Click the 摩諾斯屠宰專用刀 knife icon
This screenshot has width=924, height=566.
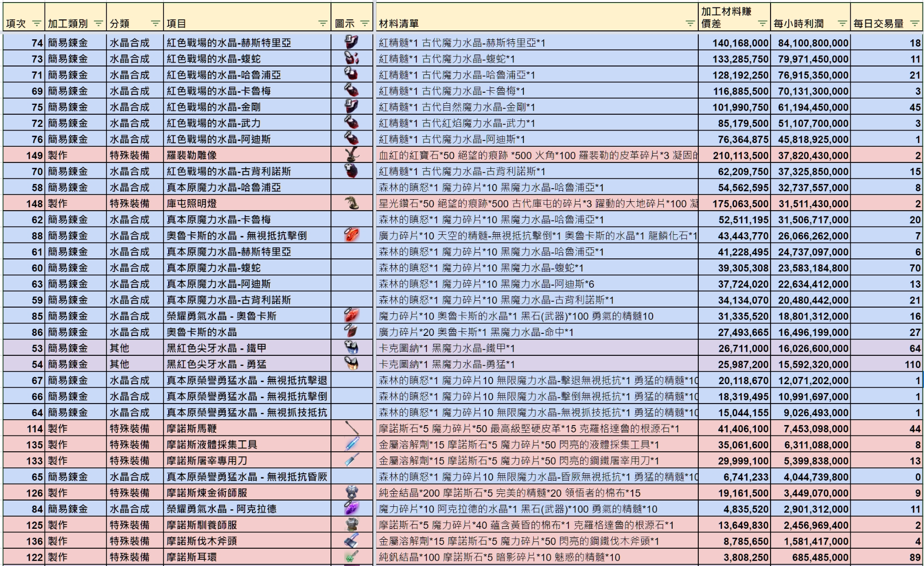click(352, 460)
